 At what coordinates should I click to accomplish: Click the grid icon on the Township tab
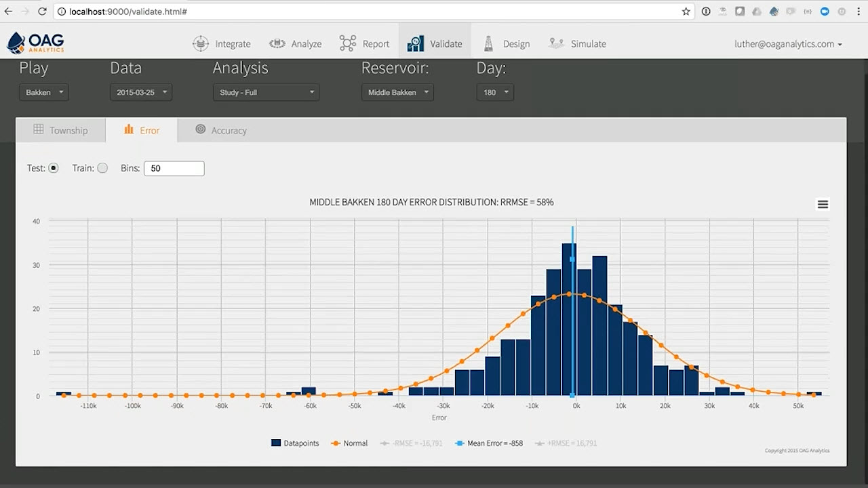point(39,129)
